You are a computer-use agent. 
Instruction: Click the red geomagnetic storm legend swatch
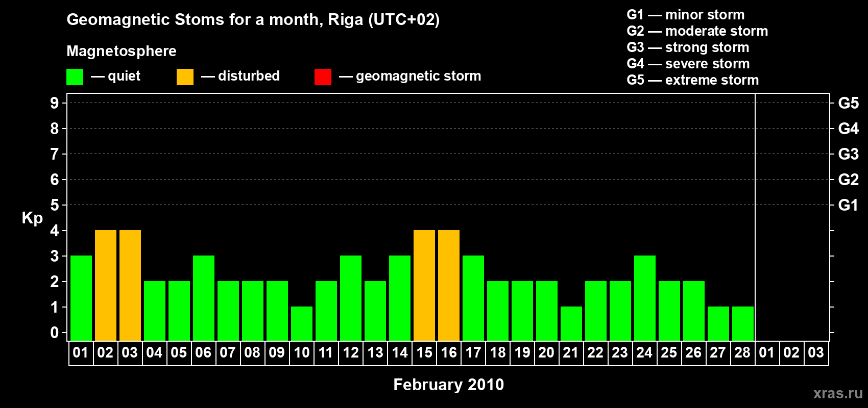pos(323,77)
